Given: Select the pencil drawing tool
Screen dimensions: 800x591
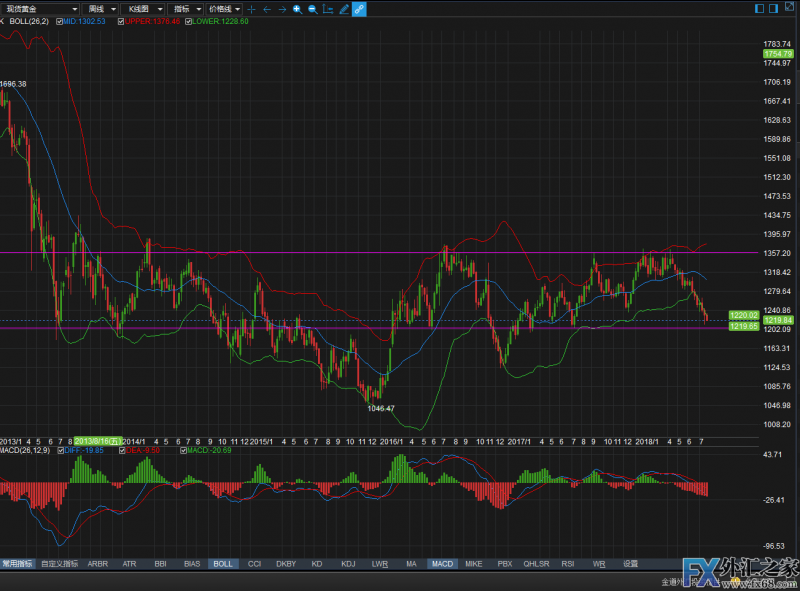Looking at the screenshot, I should click(344, 8).
